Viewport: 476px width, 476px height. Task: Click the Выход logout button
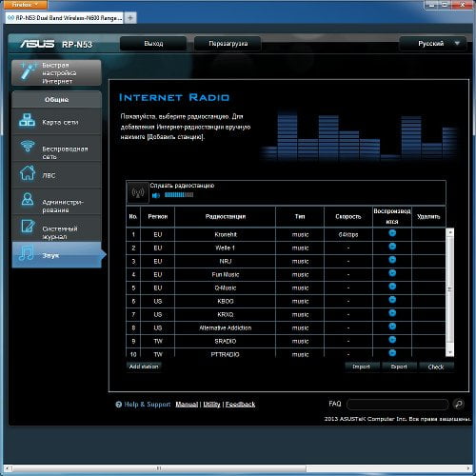pyautogui.click(x=153, y=44)
